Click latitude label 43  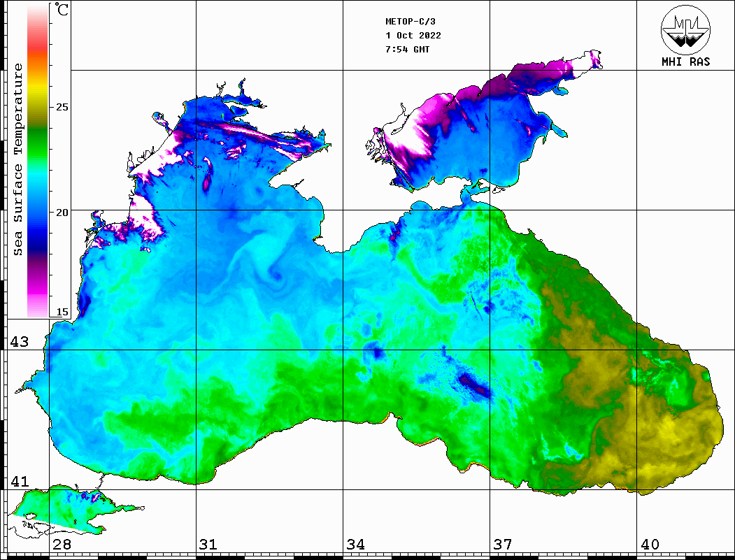(20, 342)
